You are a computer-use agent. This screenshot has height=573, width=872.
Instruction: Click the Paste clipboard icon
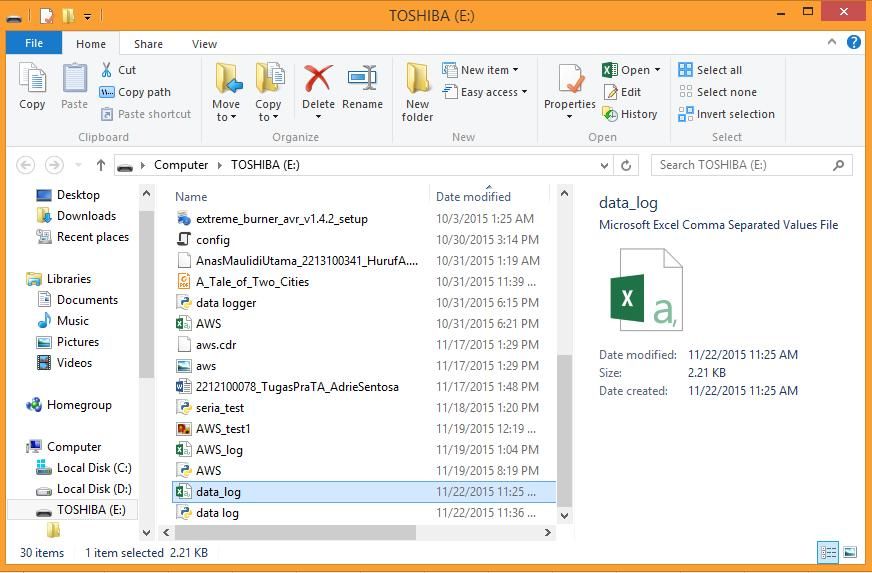point(75,78)
